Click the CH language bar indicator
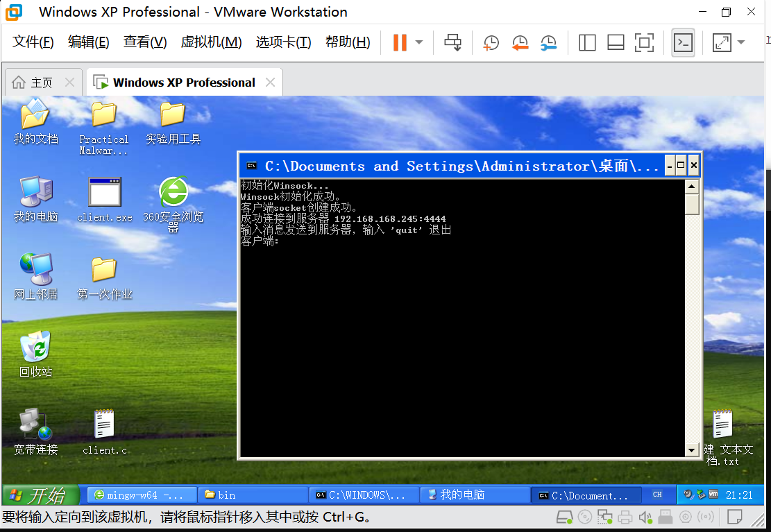This screenshot has height=532, width=771. (657, 495)
